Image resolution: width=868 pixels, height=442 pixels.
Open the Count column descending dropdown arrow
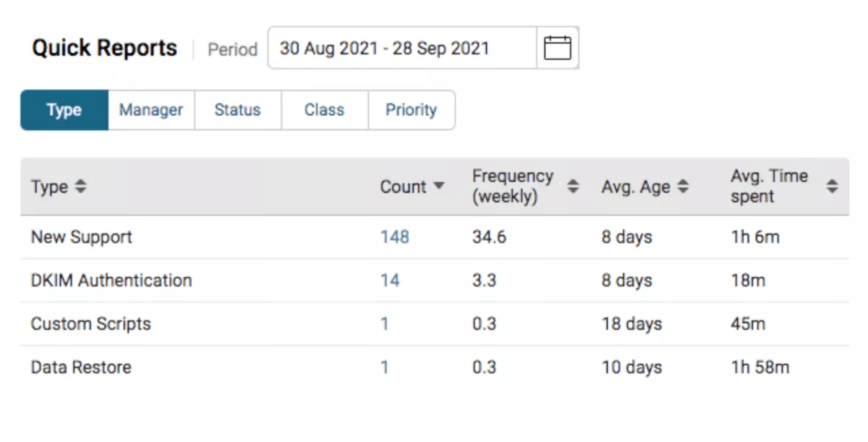(x=438, y=187)
